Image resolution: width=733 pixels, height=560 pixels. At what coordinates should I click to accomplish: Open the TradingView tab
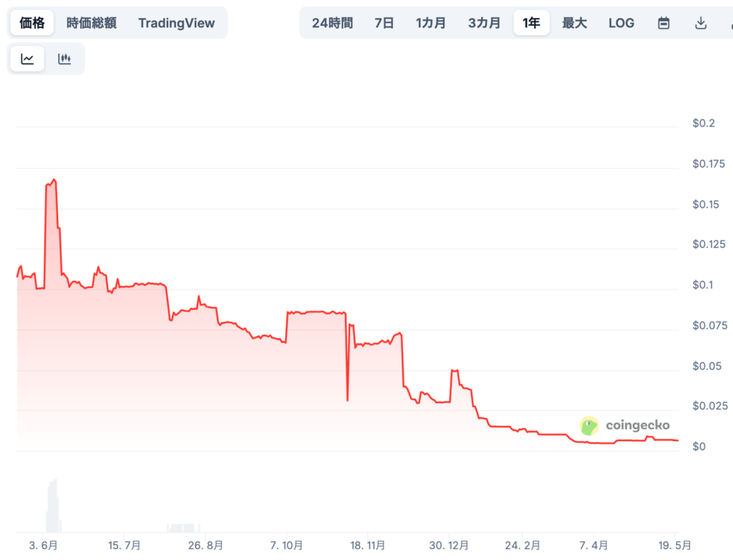pyautogui.click(x=177, y=23)
